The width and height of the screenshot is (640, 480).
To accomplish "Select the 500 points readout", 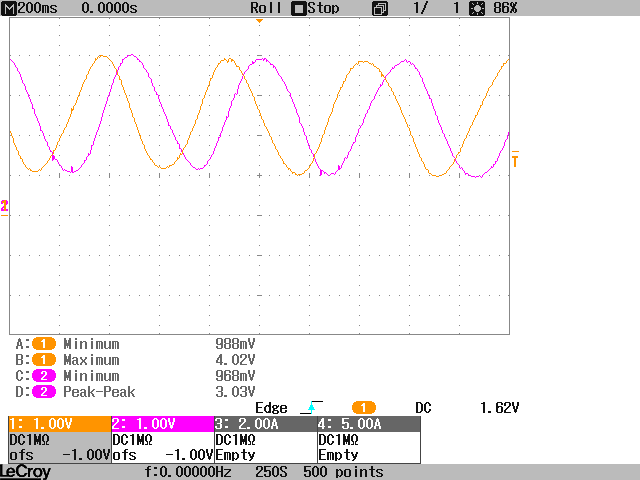I will click(x=343, y=472).
